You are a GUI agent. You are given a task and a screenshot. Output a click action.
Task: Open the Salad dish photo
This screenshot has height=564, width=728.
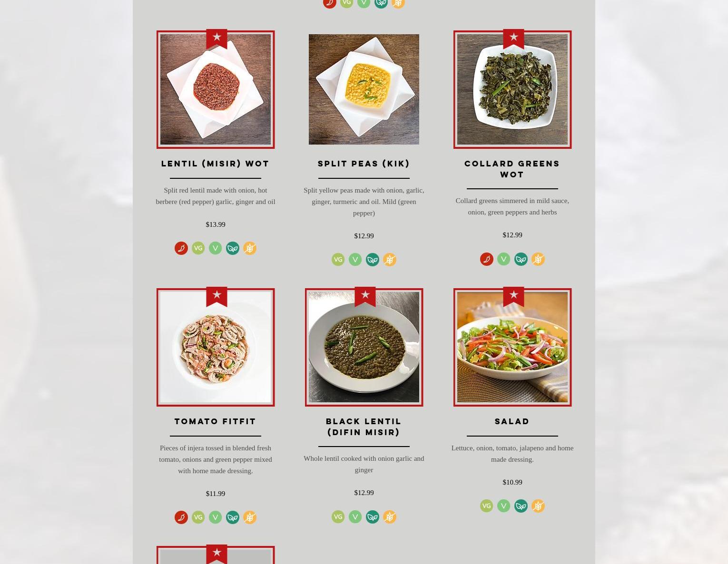point(512,347)
